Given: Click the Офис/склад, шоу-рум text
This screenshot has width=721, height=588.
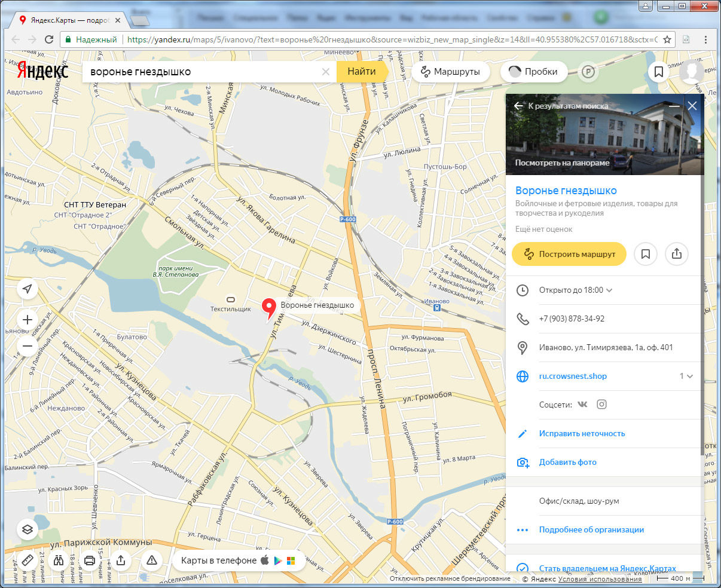Looking at the screenshot, I should [579, 501].
